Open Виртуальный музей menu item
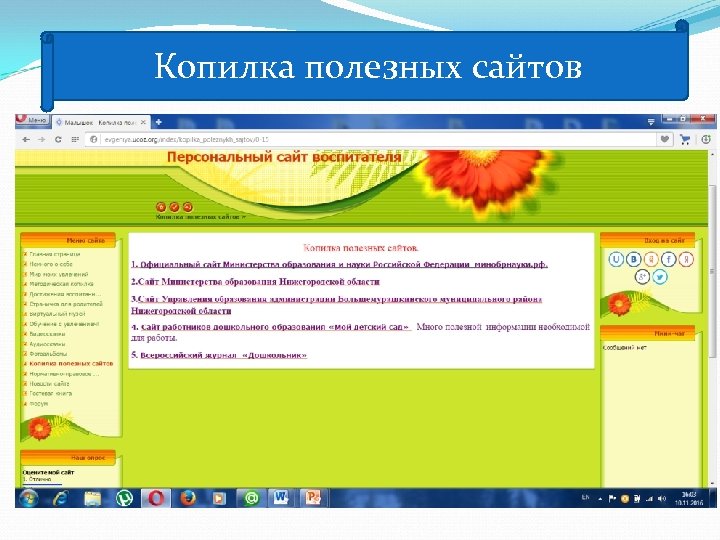This screenshot has width=720, height=540. [x=57, y=314]
